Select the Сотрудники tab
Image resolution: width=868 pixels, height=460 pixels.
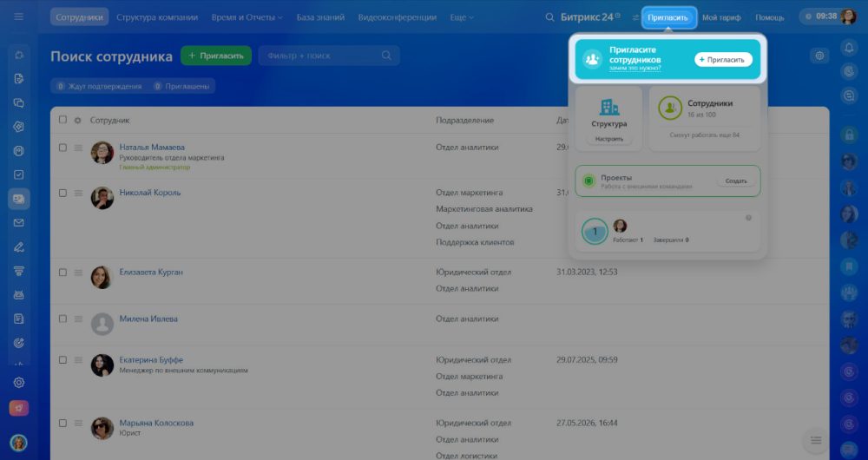pos(79,17)
